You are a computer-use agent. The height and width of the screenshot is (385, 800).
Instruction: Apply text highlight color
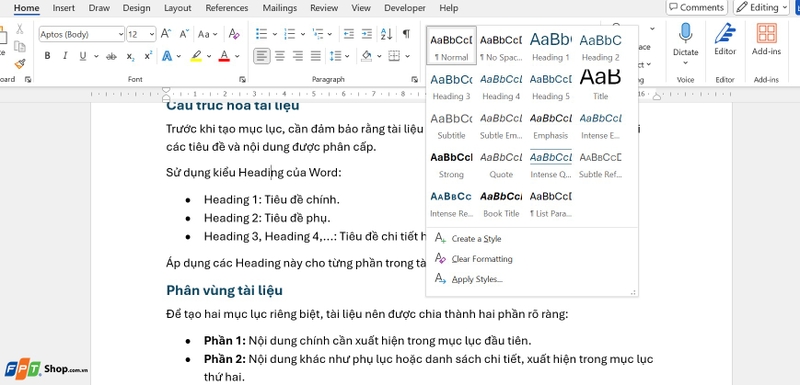(196, 56)
